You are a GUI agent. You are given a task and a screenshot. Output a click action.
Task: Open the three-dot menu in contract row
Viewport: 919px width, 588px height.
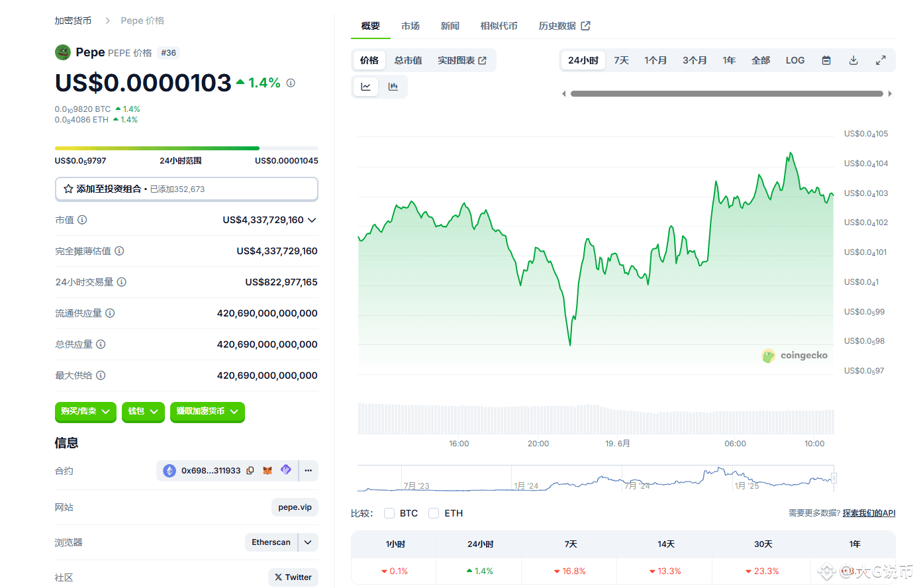point(309,471)
